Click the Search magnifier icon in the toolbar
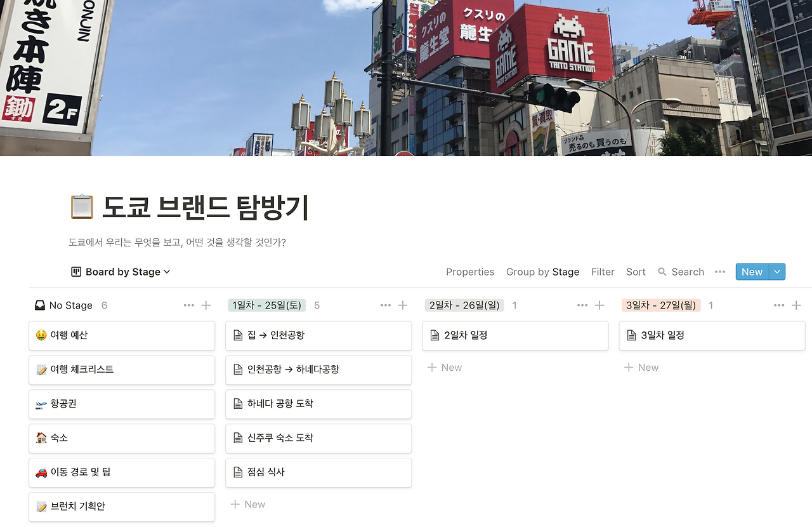This screenshot has width=812, height=527. pos(662,272)
